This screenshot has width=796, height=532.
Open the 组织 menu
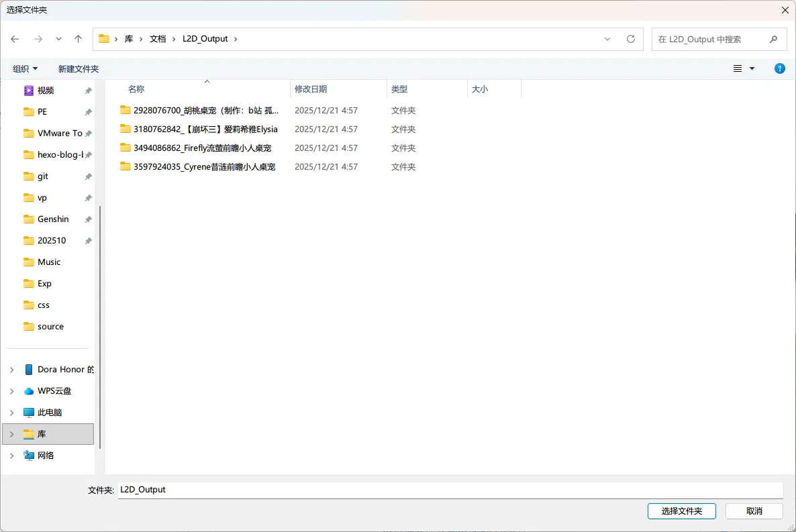coord(26,68)
